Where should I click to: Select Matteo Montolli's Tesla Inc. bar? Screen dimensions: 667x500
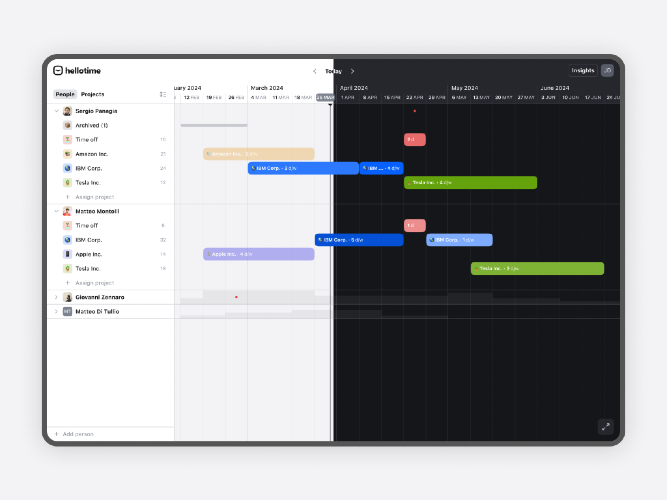(x=537, y=269)
